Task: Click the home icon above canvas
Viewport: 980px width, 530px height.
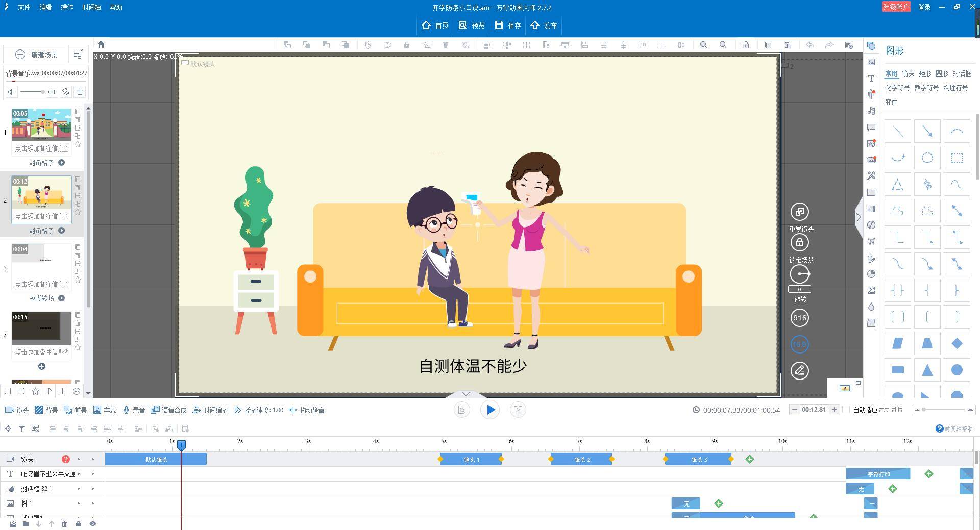Action: [x=101, y=44]
